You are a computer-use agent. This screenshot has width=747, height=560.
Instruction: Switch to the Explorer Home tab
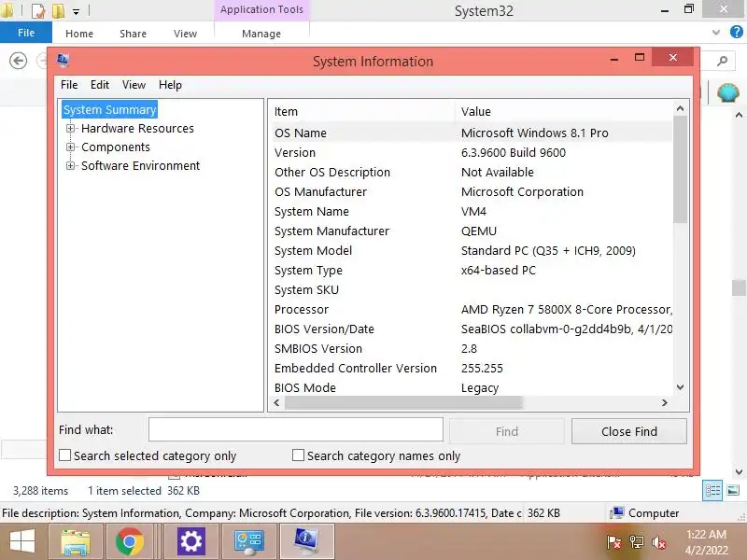point(79,34)
